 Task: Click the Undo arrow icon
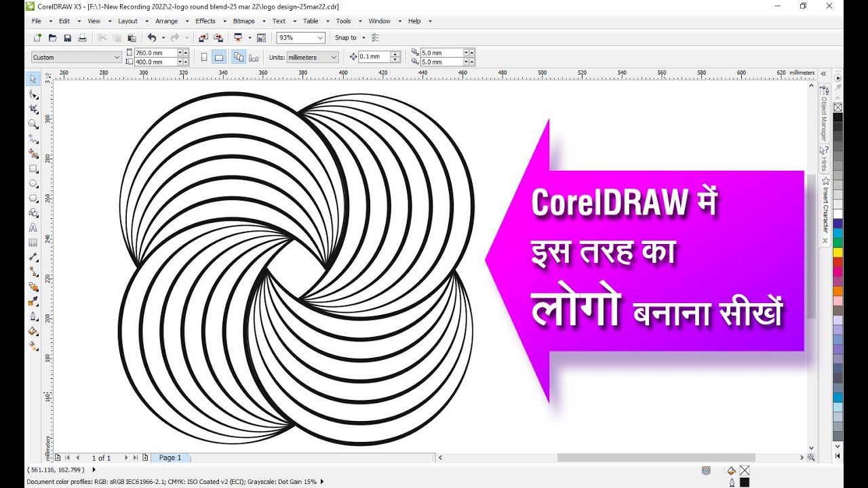[x=152, y=38]
